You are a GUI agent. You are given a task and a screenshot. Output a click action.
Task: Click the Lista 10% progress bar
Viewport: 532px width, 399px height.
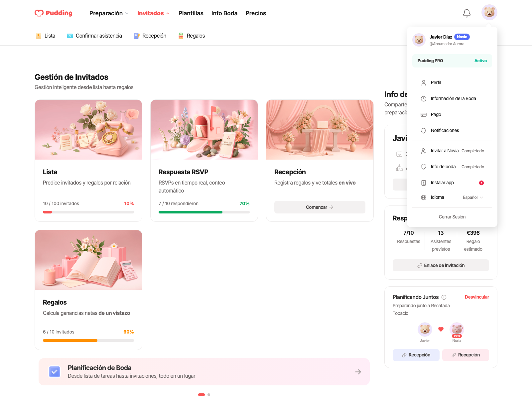click(88, 212)
